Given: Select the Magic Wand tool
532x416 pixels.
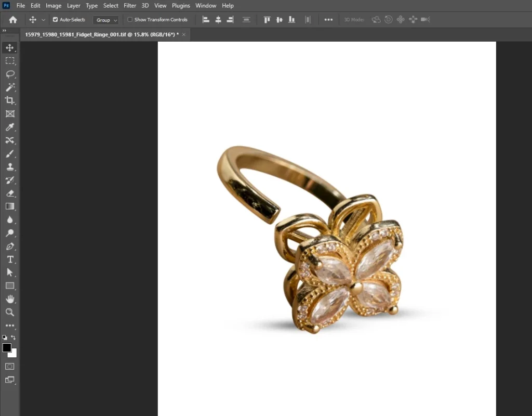Looking at the screenshot, I should click(x=10, y=87).
